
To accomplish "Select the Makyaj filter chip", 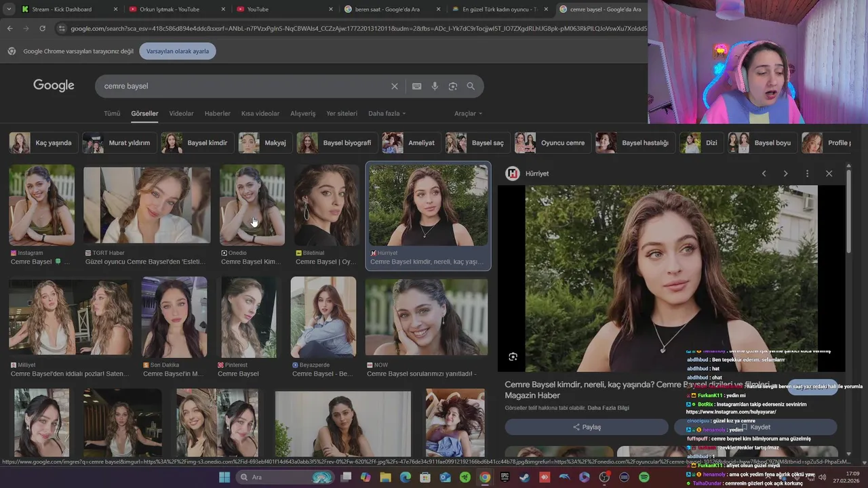I will pyautogui.click(x=265, y=143).
